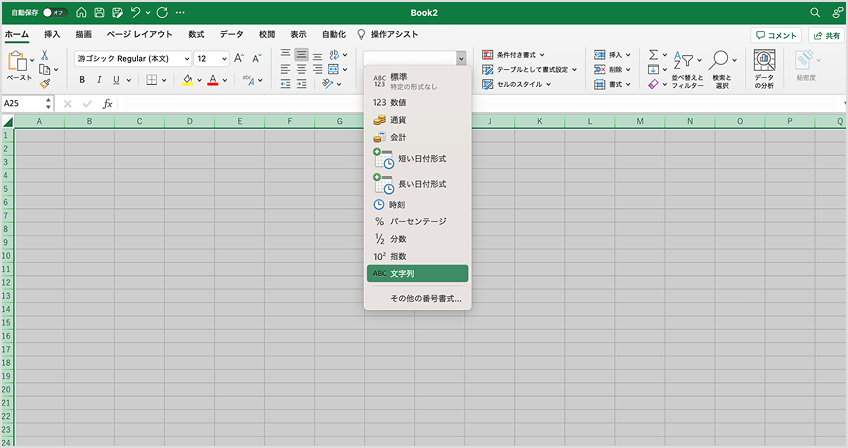
Task: Click the Wrap Text icon
Action: coord(334,55)
